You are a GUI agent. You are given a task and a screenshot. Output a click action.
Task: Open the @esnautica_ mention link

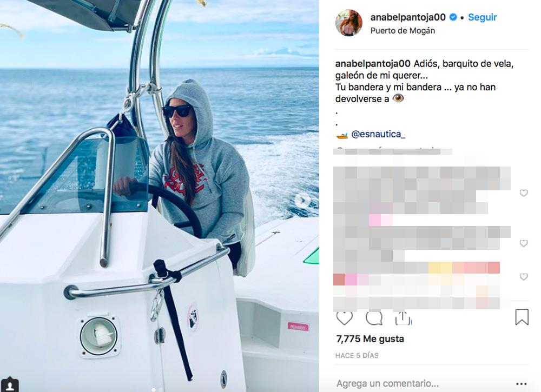pyautogui.click(x=378, y=134)
